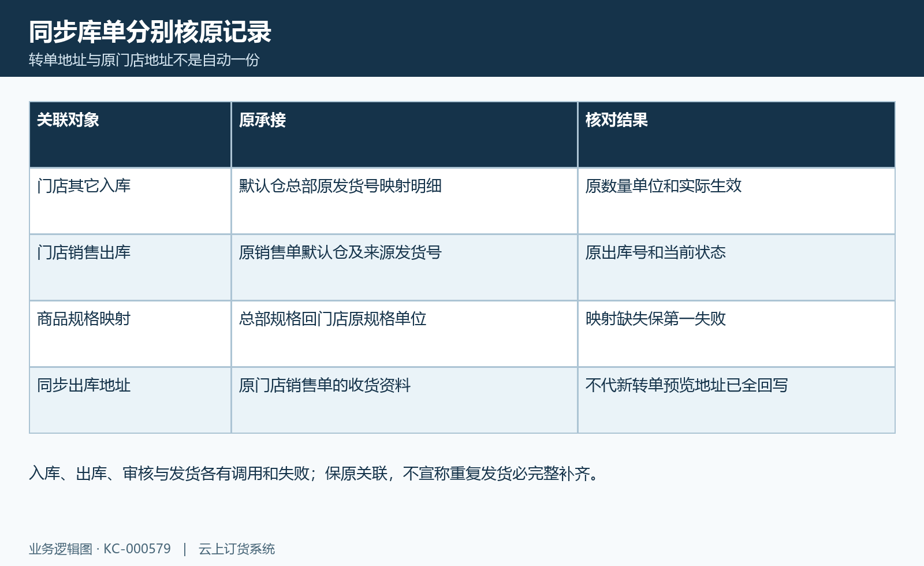Viewport: 924px width, 566px height.
Task: Select the cell 原门店销售单的收货资料
Action: point(404,400)
